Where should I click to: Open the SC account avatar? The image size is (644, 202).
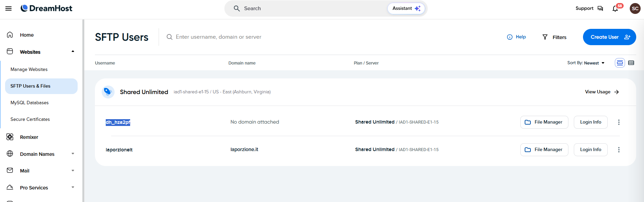(x=635, y=8)
